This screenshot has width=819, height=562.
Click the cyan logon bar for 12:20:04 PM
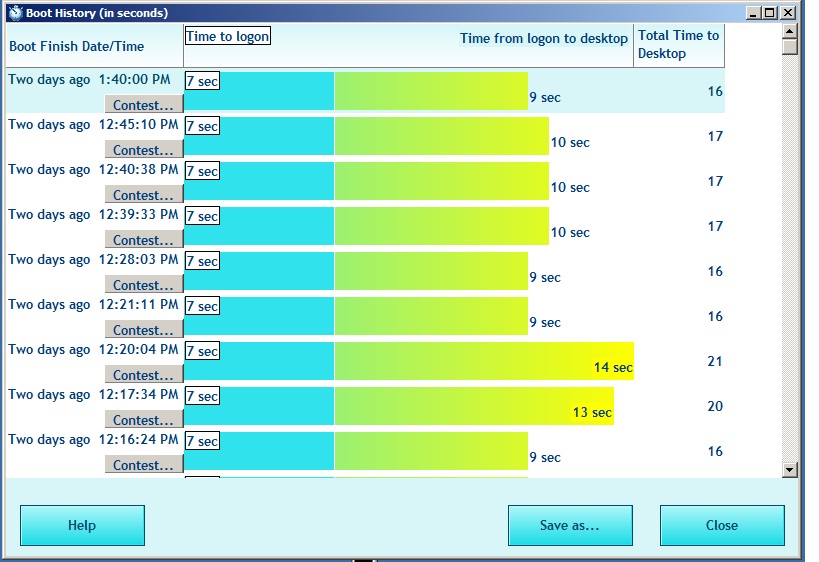click(x=259, y=361)
